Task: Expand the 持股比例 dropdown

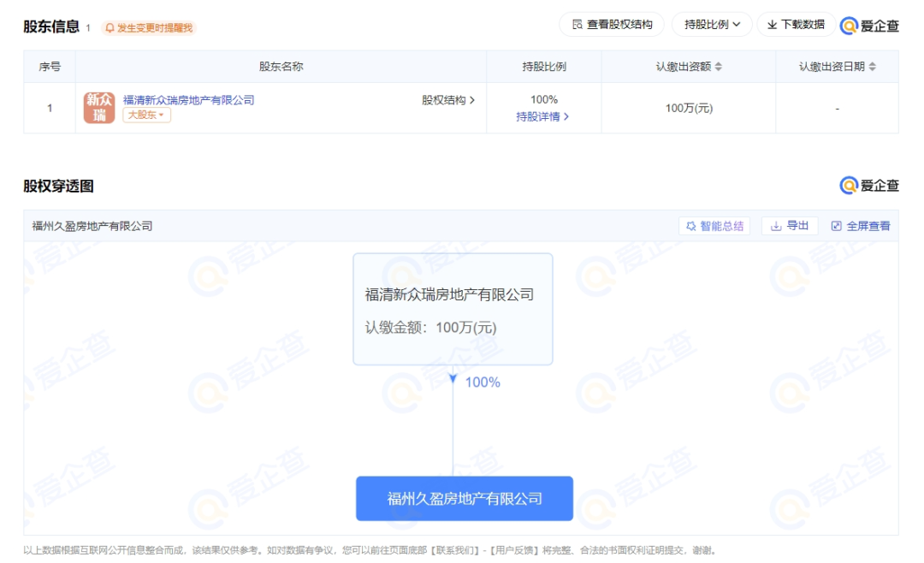Action: pos(712,25)
